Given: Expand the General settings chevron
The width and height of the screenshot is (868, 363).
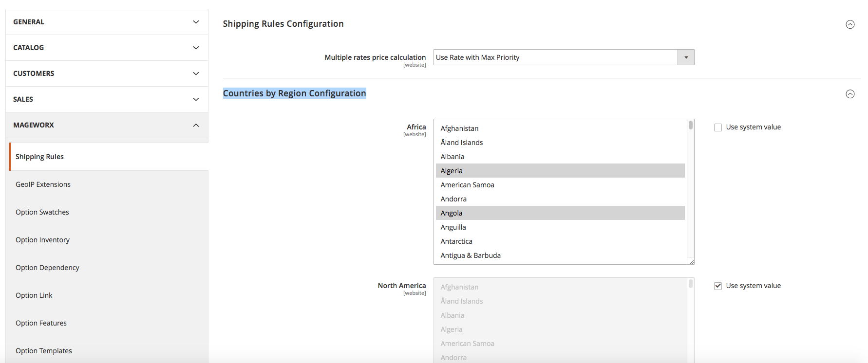Looking at the screenshot, I should click(x=196, y=22).
